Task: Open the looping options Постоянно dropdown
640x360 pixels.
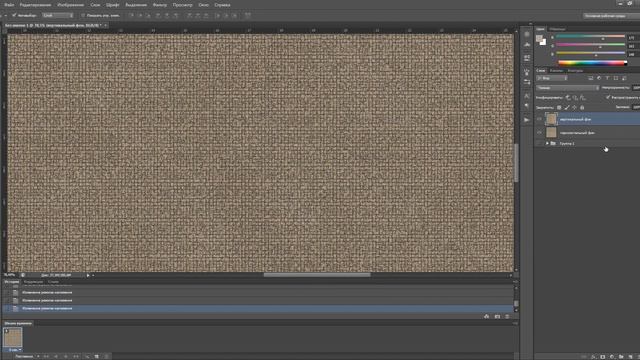Action: pos(26,356)
